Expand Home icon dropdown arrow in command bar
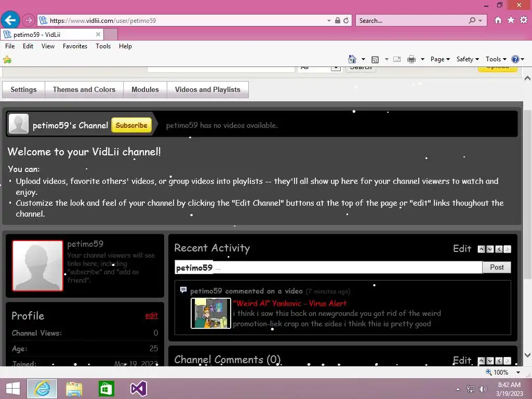The image size is (532, 399). [x=363, y=59]
